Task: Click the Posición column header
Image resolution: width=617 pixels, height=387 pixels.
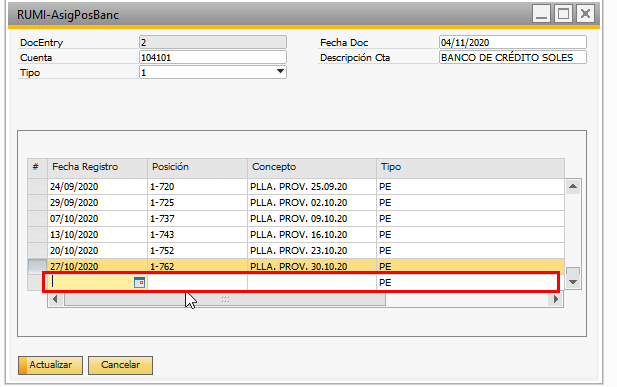Action: click(x=197, y=167)
